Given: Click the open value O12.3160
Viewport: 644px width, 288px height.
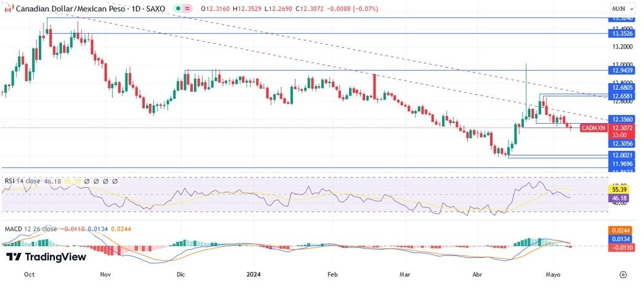Looking at the screenshot, I should click(x=216, y=9).
